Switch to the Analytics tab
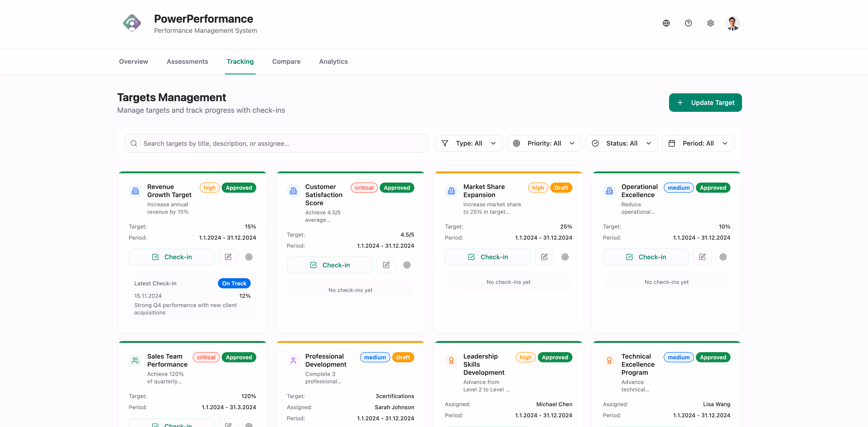The width and height of the screenshot is (868, 427). (333, 62)
